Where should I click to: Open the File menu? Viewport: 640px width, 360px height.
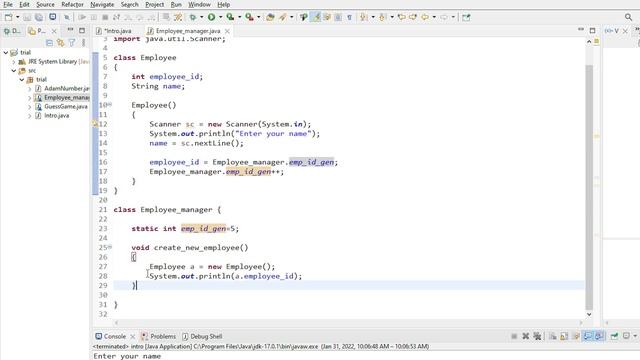coord(8,4)
